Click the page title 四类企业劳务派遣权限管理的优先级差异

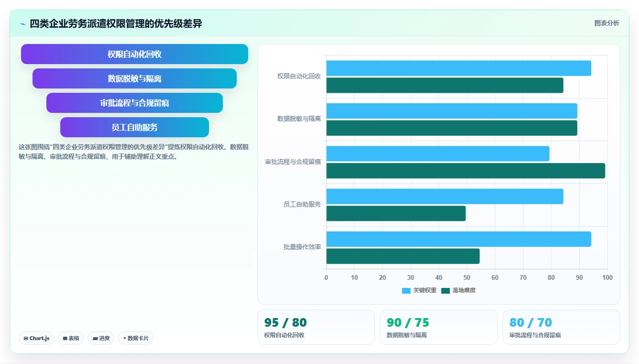[116, 23]
